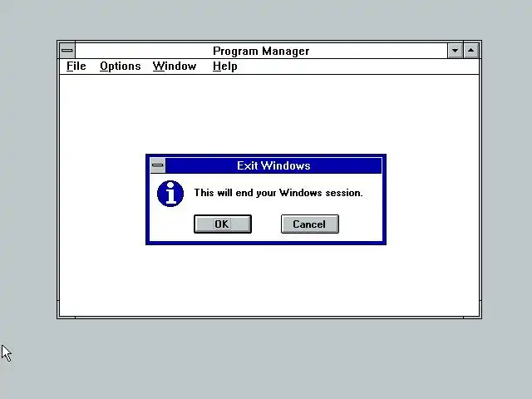Open Program Manager control menu box
532x399 pixels.
click(x=67, y=51)
